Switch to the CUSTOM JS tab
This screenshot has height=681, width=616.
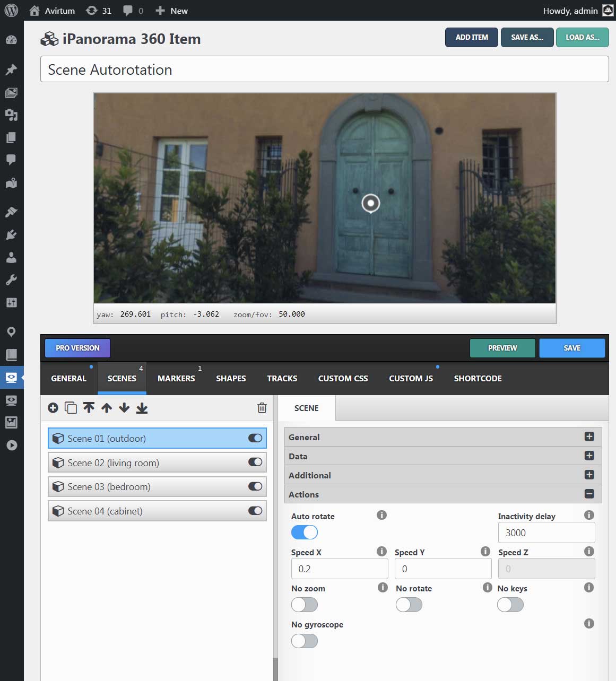411,378
